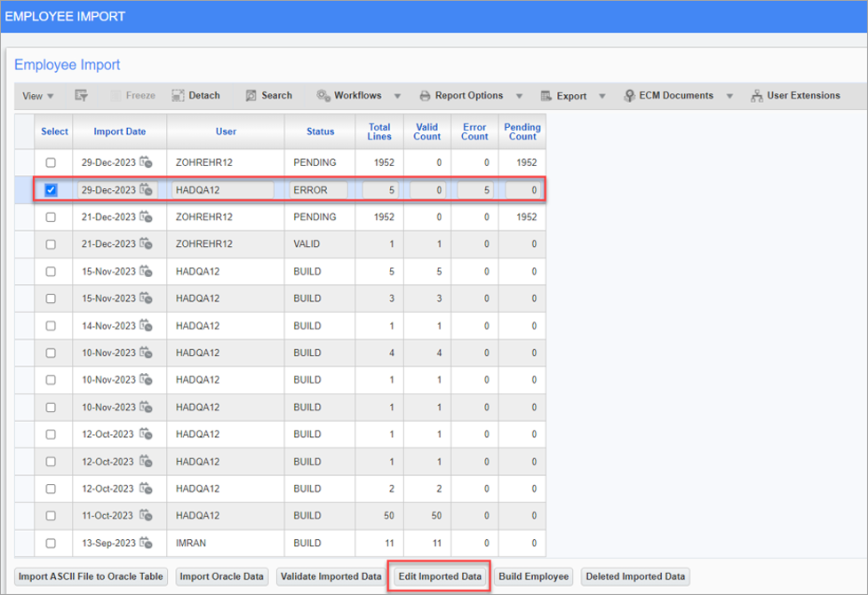
Task: Click the Validate Imported Data button
Action: point(331,576)
